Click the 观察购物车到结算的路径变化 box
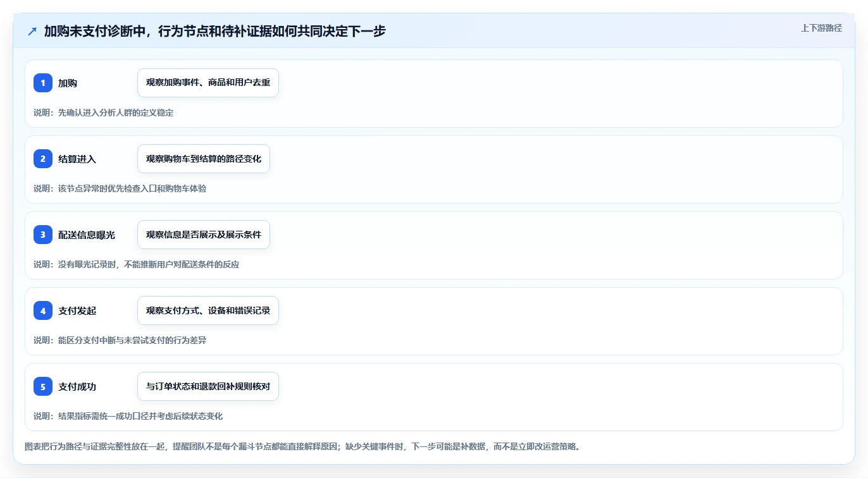Viewport: 868px width, 478px height. [204, 159]
